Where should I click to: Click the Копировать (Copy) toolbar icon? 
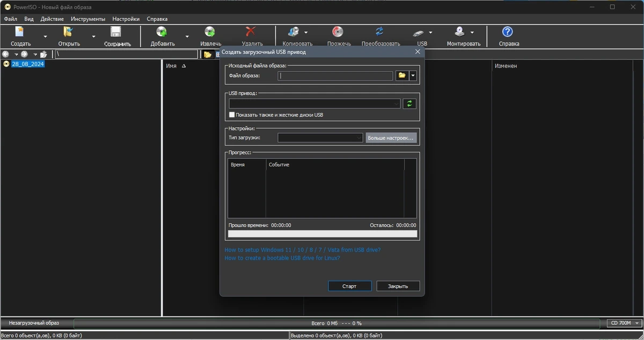tap(293, 32)
